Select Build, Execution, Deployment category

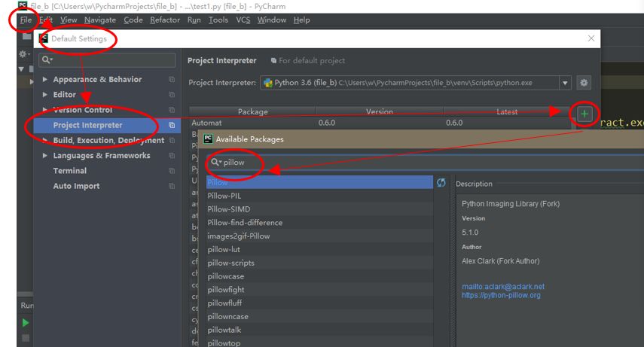108,141
